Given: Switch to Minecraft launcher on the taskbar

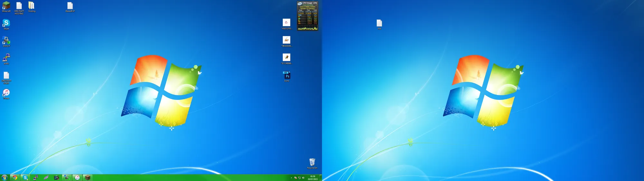Looking at the screenshot, I should point(88,177).
